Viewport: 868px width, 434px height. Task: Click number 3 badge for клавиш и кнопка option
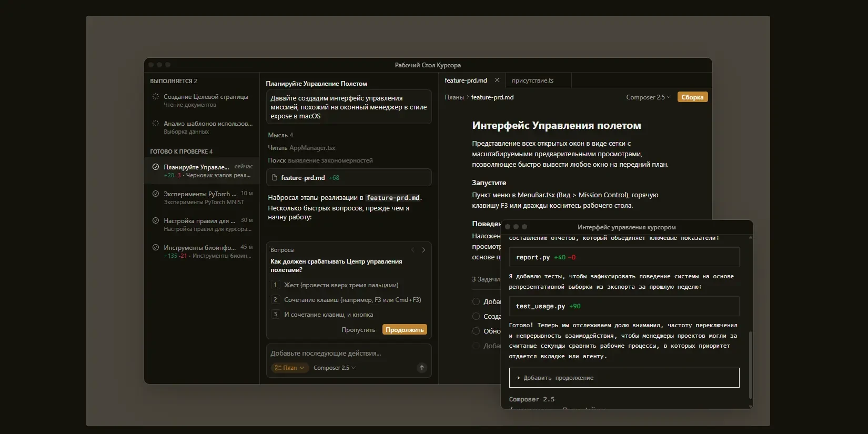pos(275,314)
